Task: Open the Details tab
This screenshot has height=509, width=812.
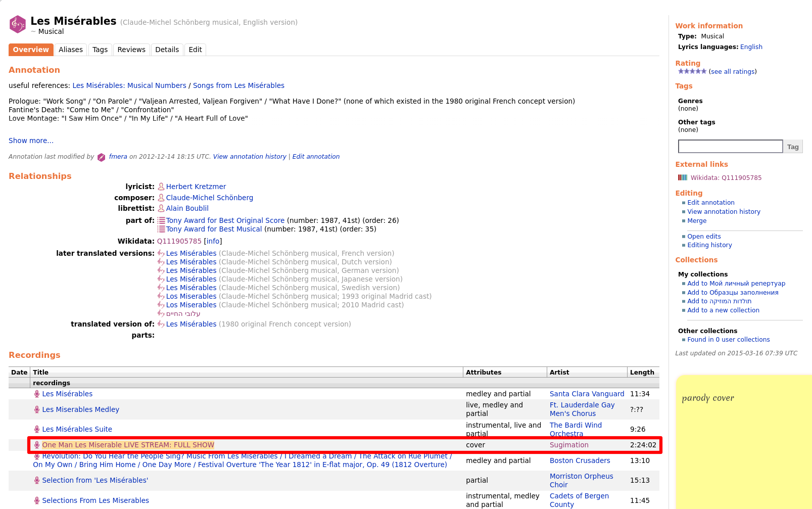Action: click(167, 50)
